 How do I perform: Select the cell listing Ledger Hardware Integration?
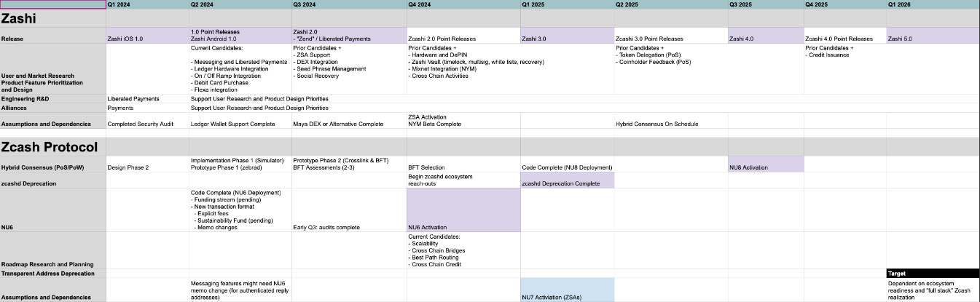point(240,68)
